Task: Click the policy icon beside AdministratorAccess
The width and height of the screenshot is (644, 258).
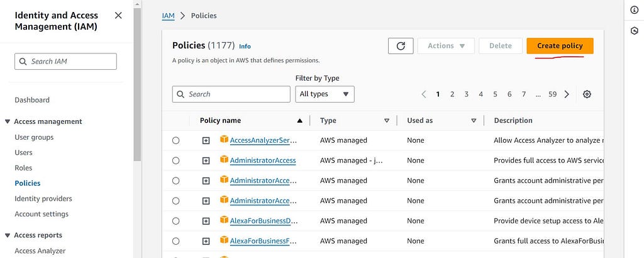Action: point(224,159)
